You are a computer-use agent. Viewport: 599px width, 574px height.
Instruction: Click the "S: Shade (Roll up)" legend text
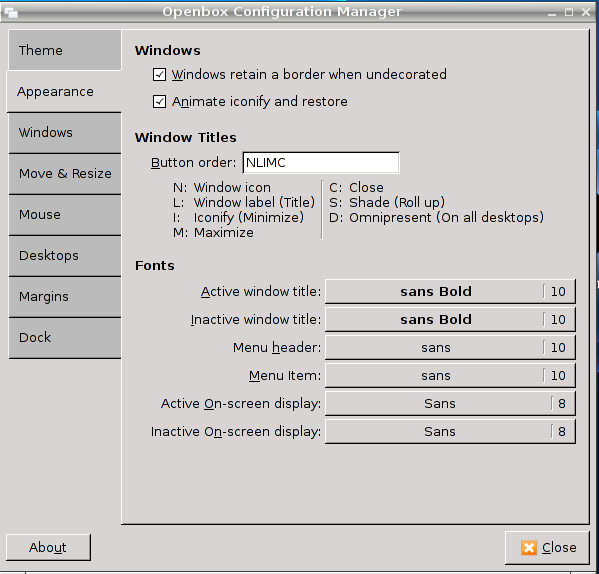[x=387, y=202]
